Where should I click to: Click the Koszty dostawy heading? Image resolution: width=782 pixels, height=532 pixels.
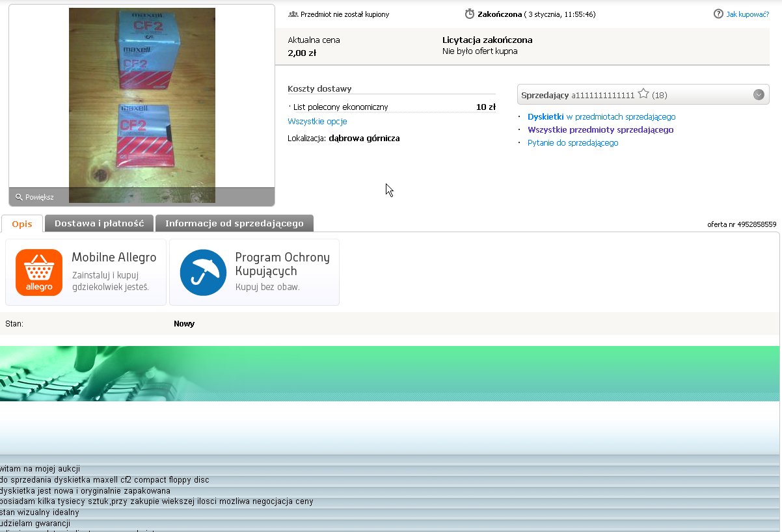319,89
